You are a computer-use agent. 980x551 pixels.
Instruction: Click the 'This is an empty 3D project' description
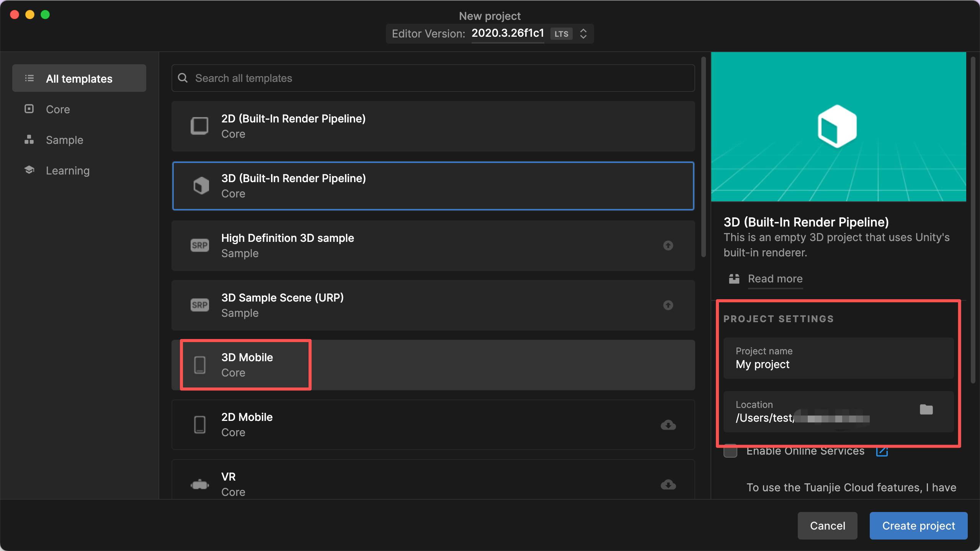[x=836, y=245]
